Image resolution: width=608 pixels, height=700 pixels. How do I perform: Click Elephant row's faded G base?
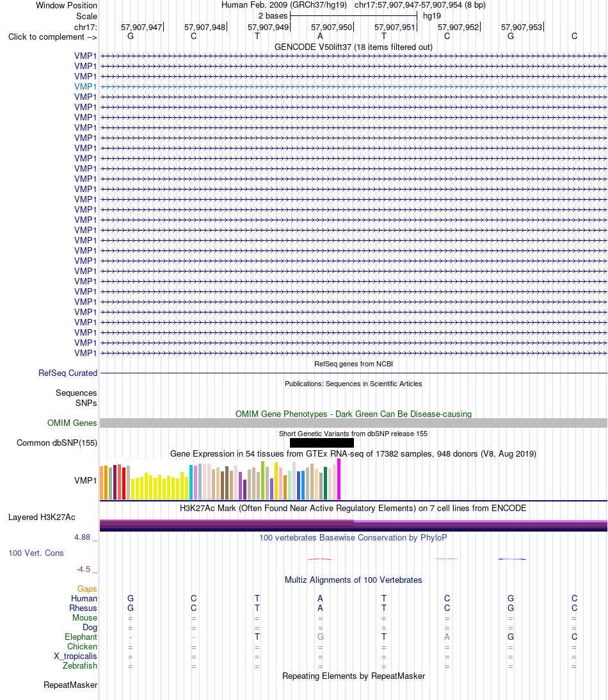320,637
